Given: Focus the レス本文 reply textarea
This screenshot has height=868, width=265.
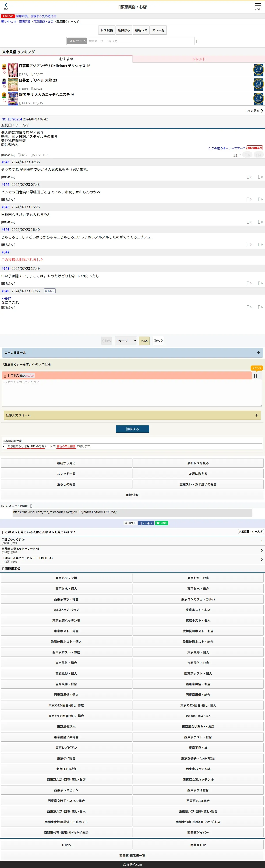Looking at the screenshot, I should click(x=132, y=393).
